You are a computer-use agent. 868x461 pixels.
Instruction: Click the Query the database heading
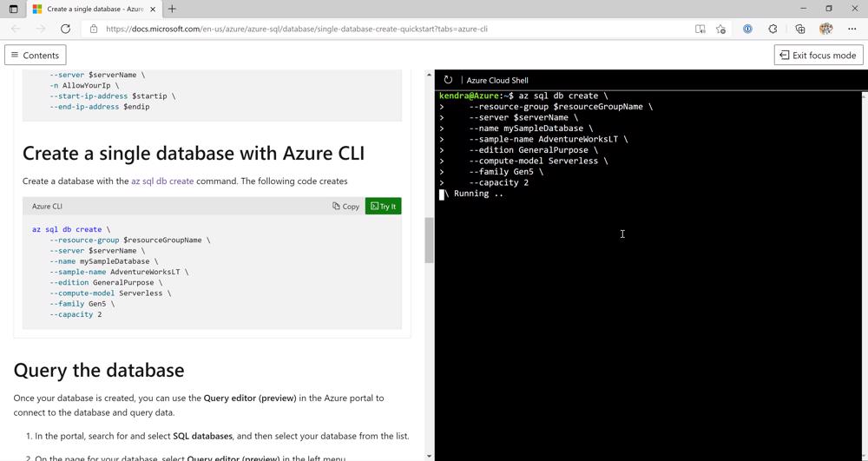(x=99, y=370)
